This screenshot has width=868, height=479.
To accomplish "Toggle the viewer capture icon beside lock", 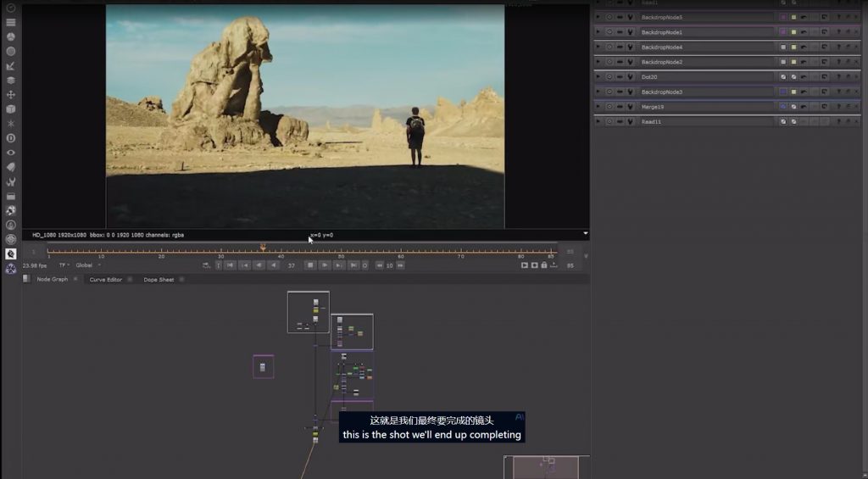I will point(534,265).
